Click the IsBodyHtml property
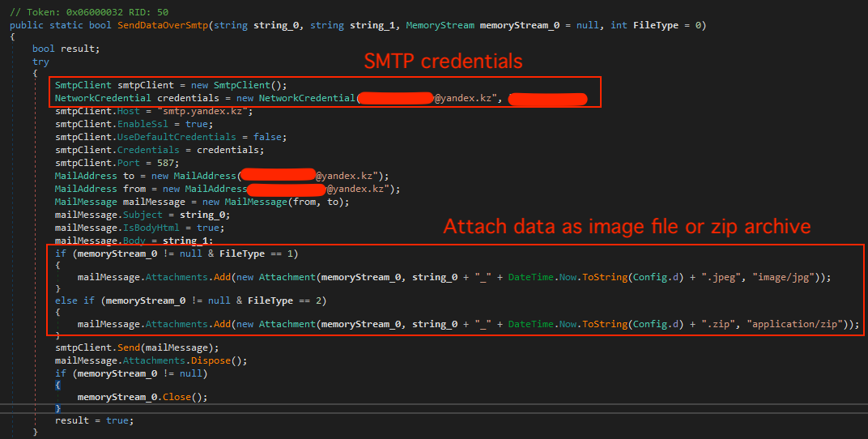Screen dimensions: 868x439 point(151,228)
